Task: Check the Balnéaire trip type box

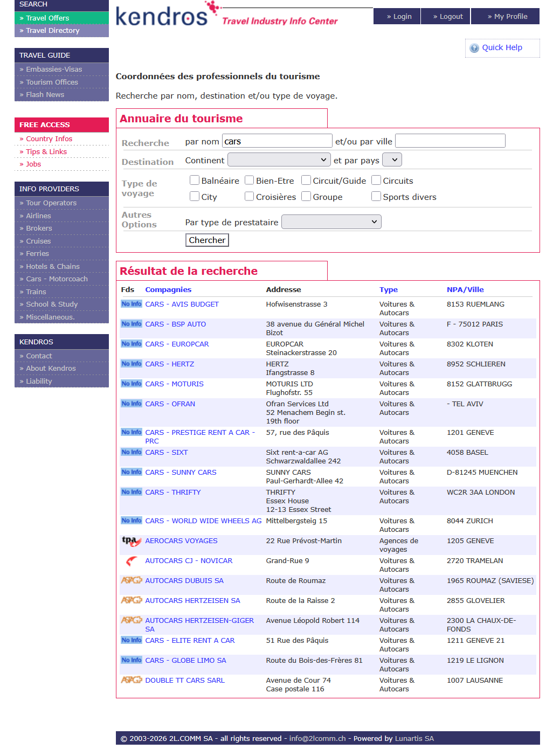Action: 195,180
